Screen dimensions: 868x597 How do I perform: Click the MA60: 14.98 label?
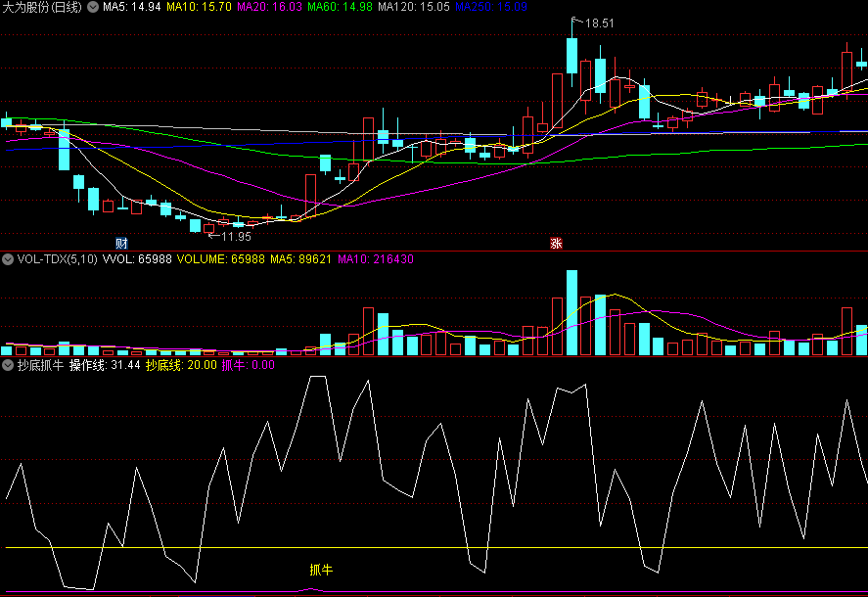click(340, 7)
